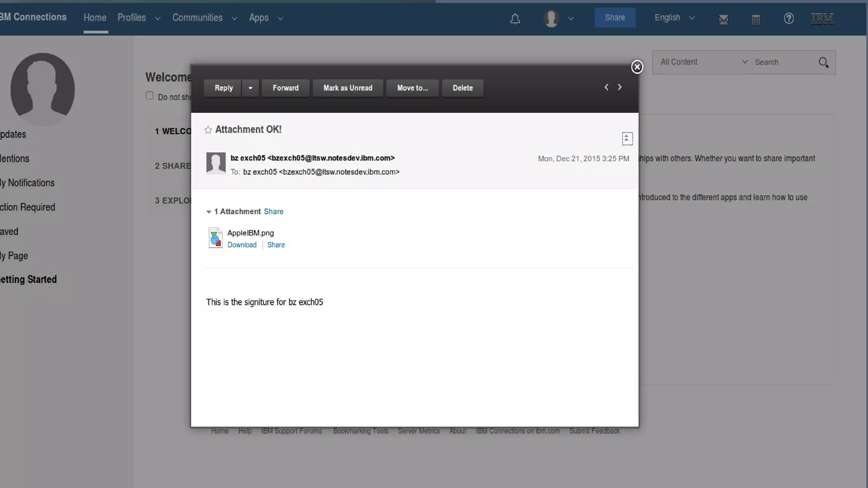Viewport: 868px width, 488px height.
Task: Open Mentions in sidebar
Action: 14,159
